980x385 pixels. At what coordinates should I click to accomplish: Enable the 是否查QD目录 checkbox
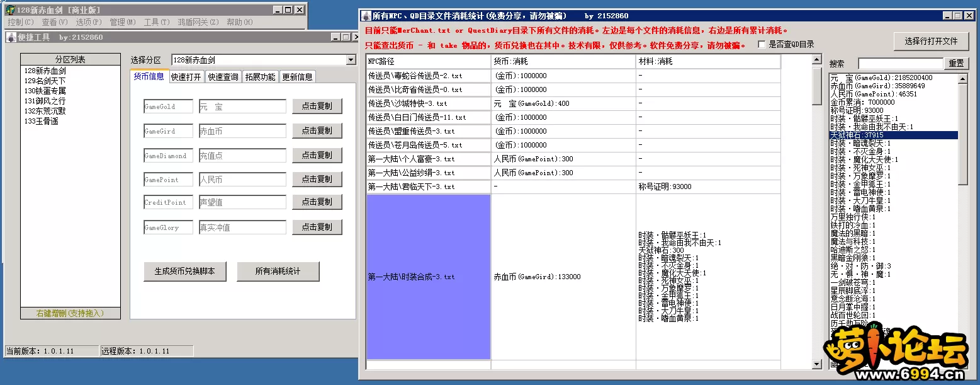click(x=762, y=45)
